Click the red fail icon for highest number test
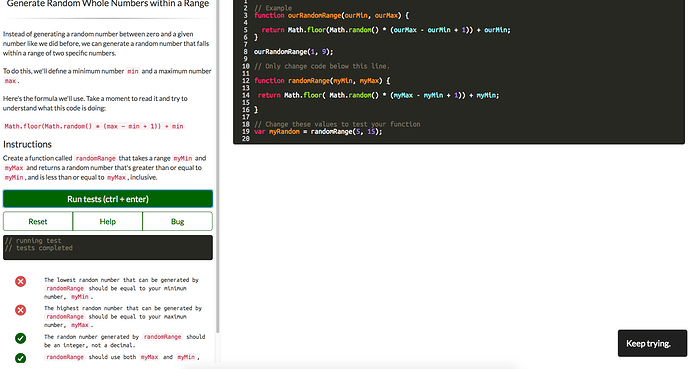This screenshot has height=369, width=690. pos(20,310)
